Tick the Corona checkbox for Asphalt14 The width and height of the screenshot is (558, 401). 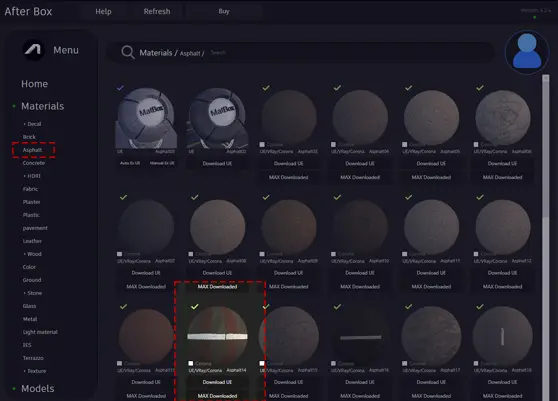pos(191,363)
